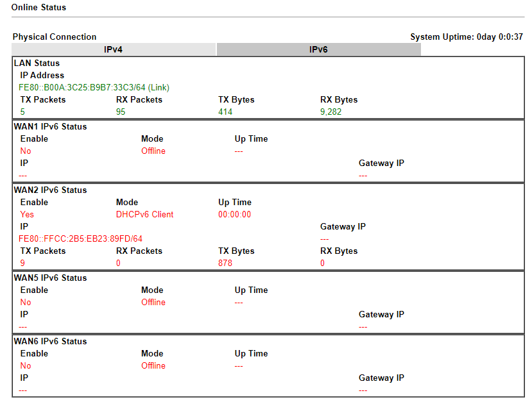Switch to the IPv4 tab
Screen dimensions: 532x409
coord(114,49)
